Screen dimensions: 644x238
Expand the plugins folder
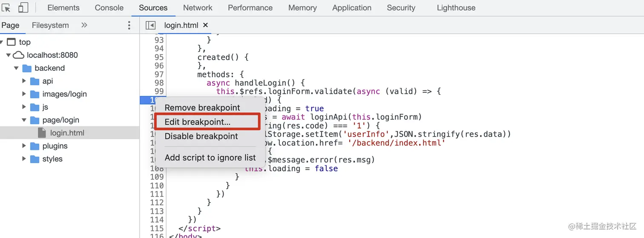[x=24, y=146]
